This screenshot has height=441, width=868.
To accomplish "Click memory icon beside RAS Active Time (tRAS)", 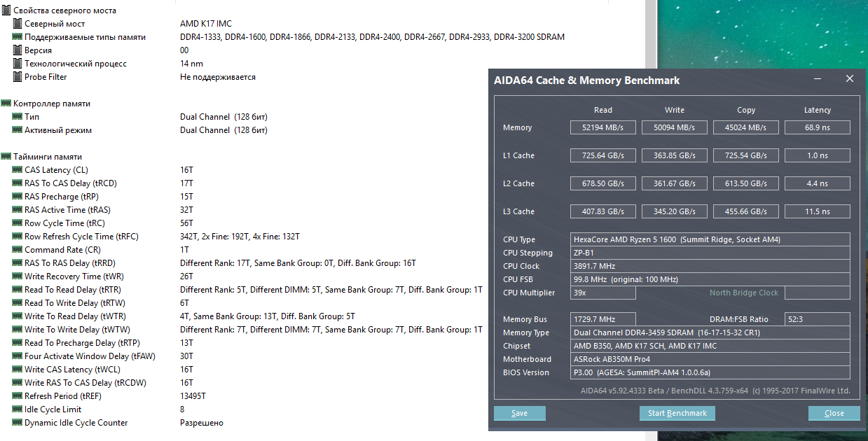I will [18, 210].
